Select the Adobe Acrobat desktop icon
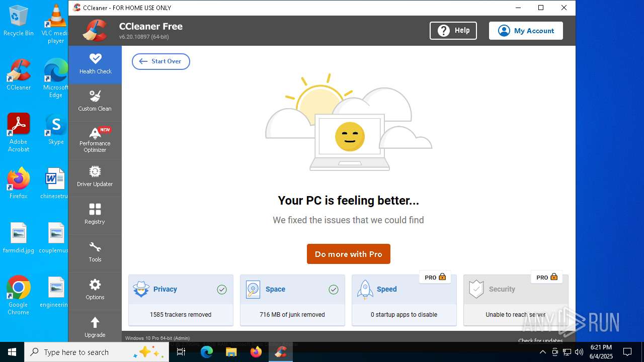 [x=19, y=133]
